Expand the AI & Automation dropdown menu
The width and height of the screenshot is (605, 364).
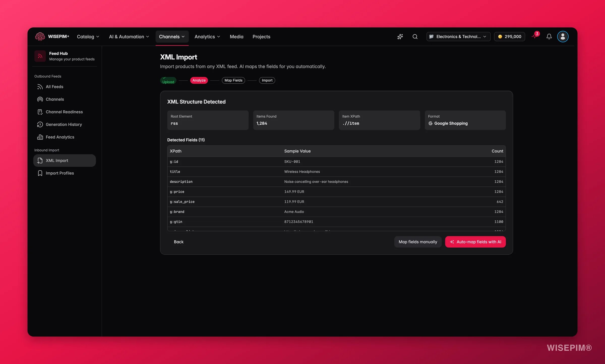[x=129, y=37]
